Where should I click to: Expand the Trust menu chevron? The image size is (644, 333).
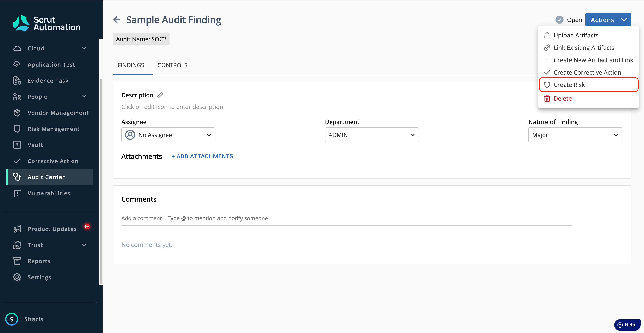coord(84,245)
